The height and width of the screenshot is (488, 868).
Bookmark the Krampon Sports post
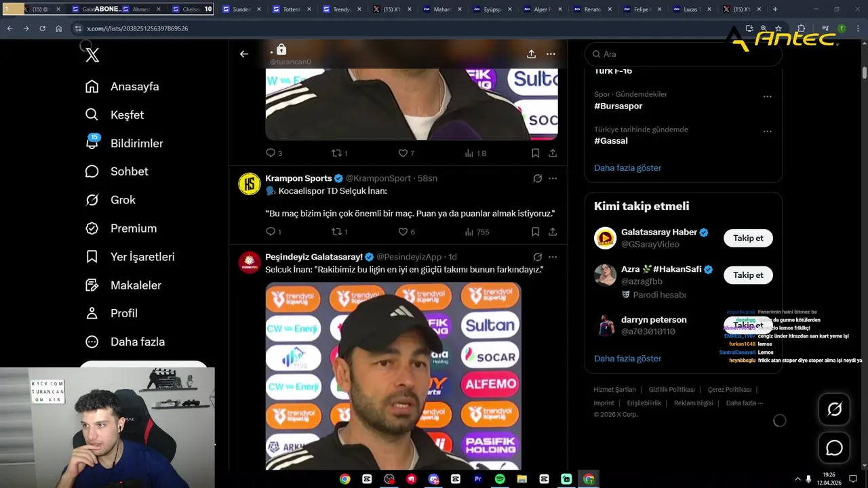[x=535, y=232]
